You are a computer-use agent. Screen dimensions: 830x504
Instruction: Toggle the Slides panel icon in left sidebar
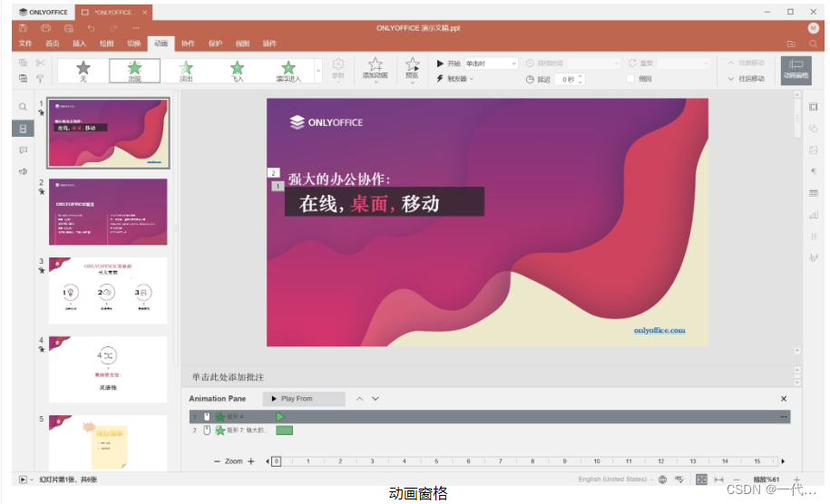coord(23,129)
